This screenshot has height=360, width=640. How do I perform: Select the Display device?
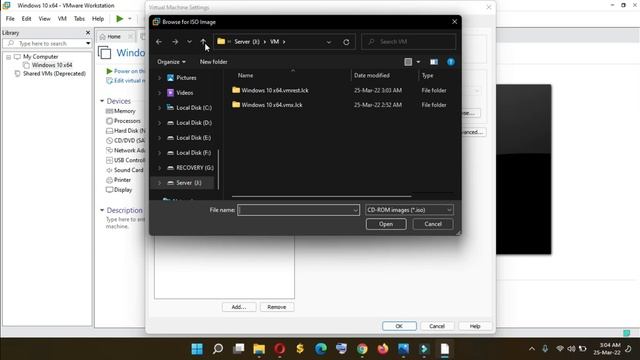pyautogui.click(x=119, y=190)
